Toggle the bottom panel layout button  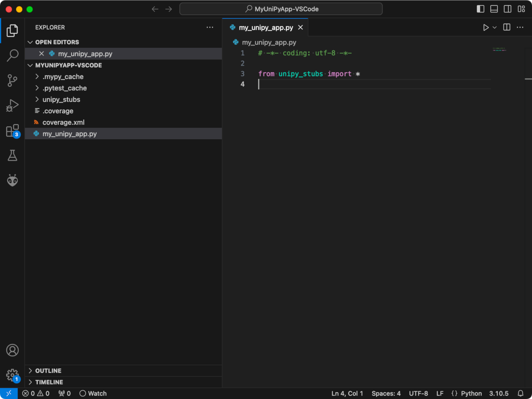click(494, 9)
